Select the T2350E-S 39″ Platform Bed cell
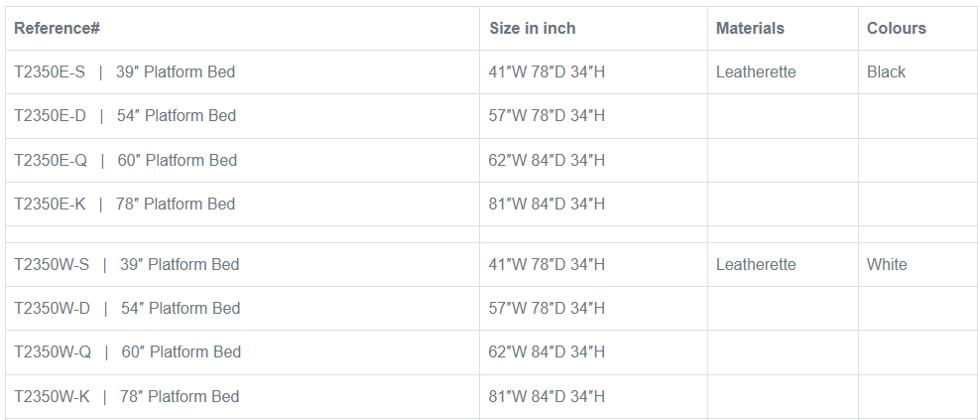The image size is (980, 420). click(125, 71)
